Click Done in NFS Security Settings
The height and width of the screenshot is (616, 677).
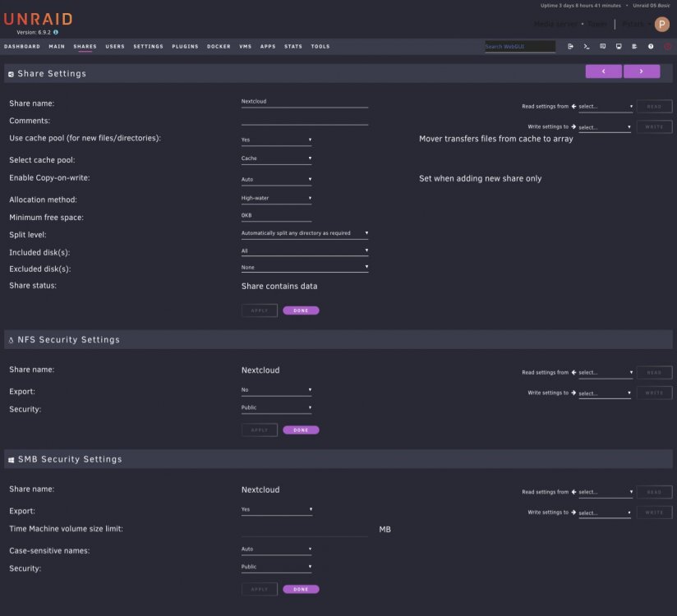tap(301, 430)
